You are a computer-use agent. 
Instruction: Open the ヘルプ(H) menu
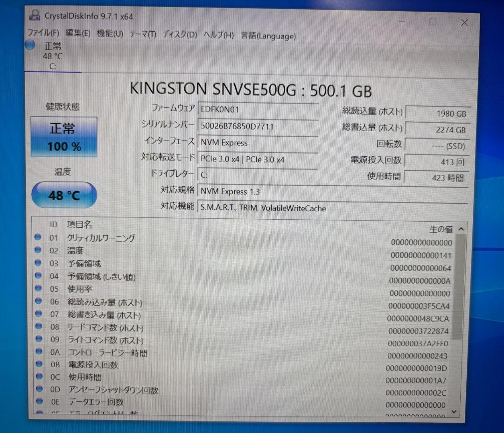click(217, 35)
